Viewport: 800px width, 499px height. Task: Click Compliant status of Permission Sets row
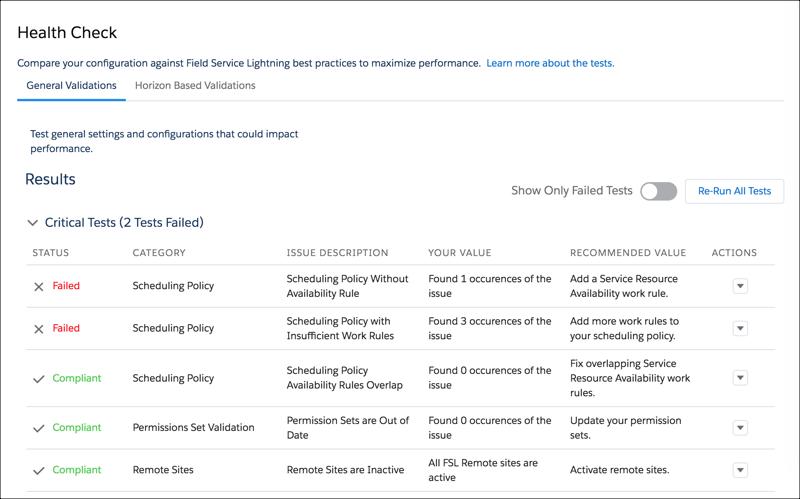(x=77, y=428)
